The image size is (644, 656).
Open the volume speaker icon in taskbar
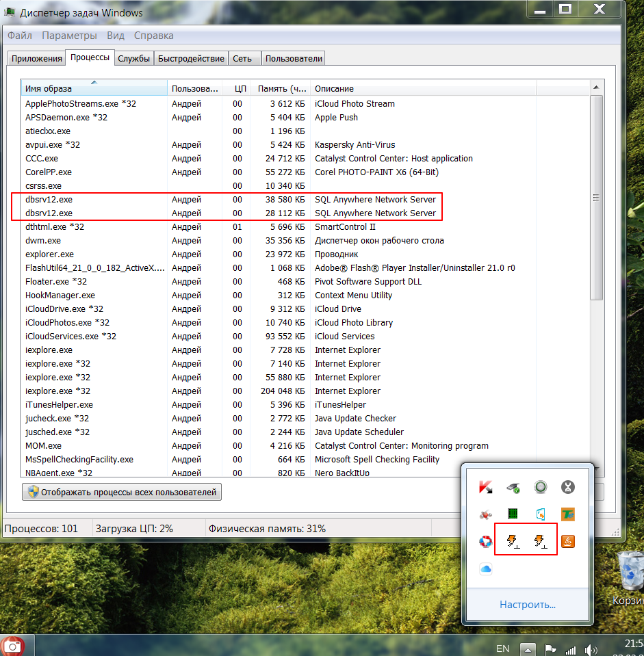(591, 648)
